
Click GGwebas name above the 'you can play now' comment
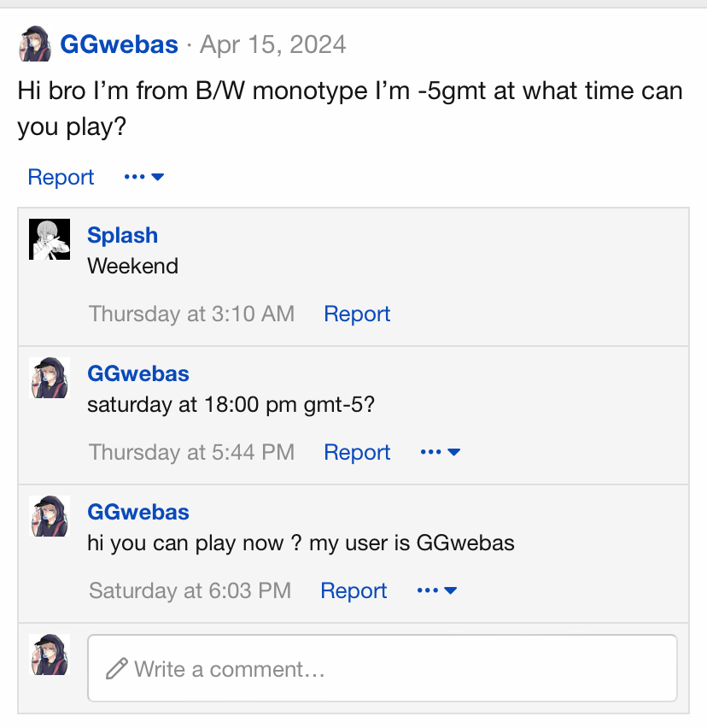(138, 513)
